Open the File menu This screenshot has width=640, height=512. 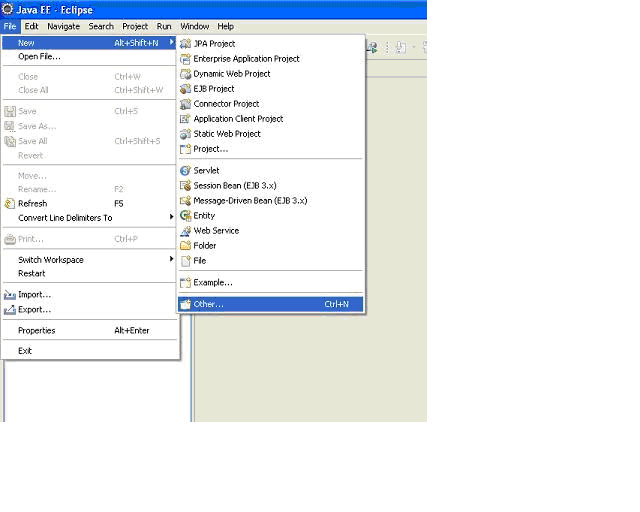(10, 27)
